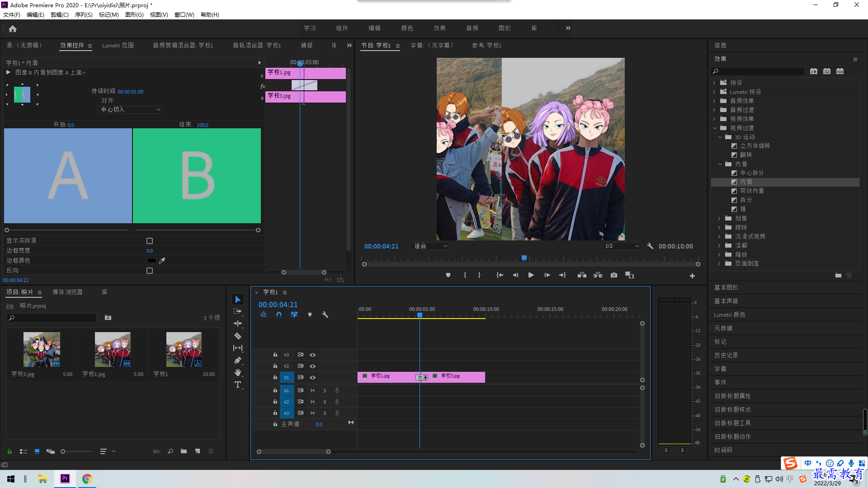Step forward one frame in Program monitor
This screenshot has width=868, height=488.
pos(547,275)
